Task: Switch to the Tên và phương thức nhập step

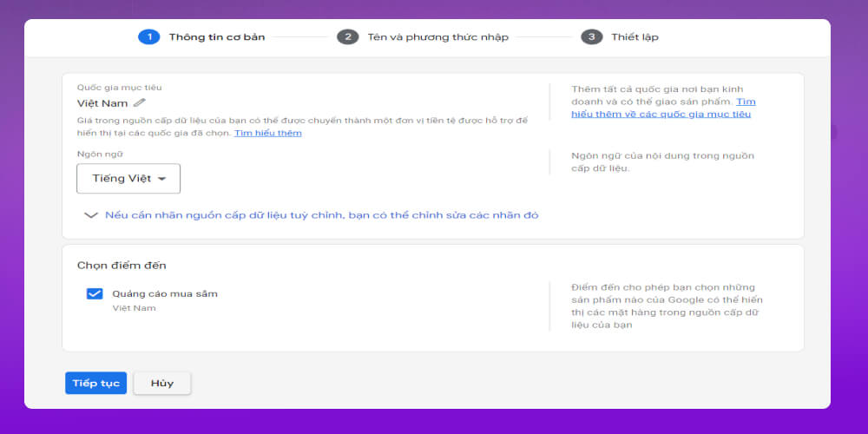Action: pyautogui.click(x=437, y=37)
